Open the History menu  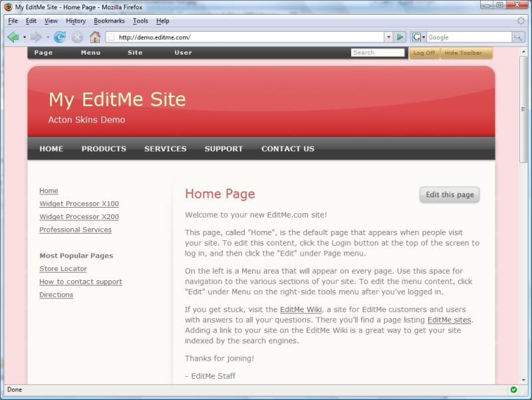pos(76,21)
